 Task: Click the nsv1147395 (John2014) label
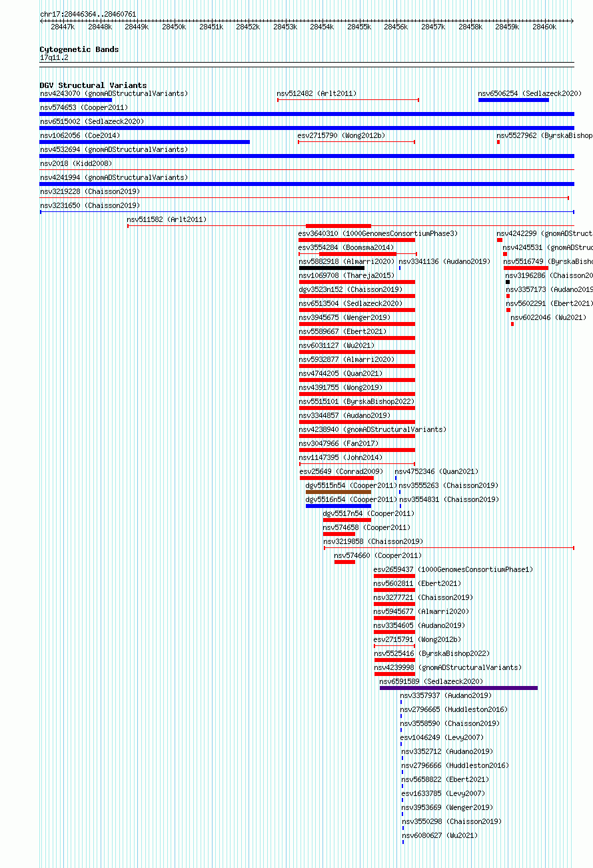click(x=340, y=457)
